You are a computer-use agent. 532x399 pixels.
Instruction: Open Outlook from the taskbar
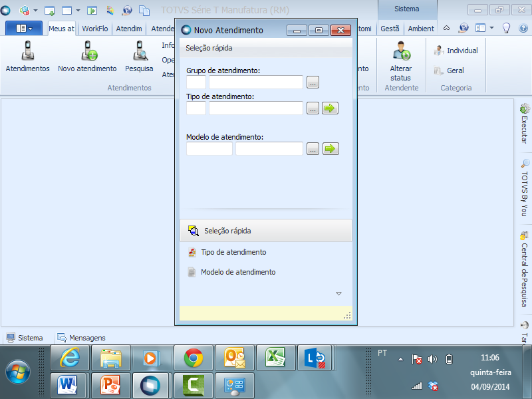point(235,358)
